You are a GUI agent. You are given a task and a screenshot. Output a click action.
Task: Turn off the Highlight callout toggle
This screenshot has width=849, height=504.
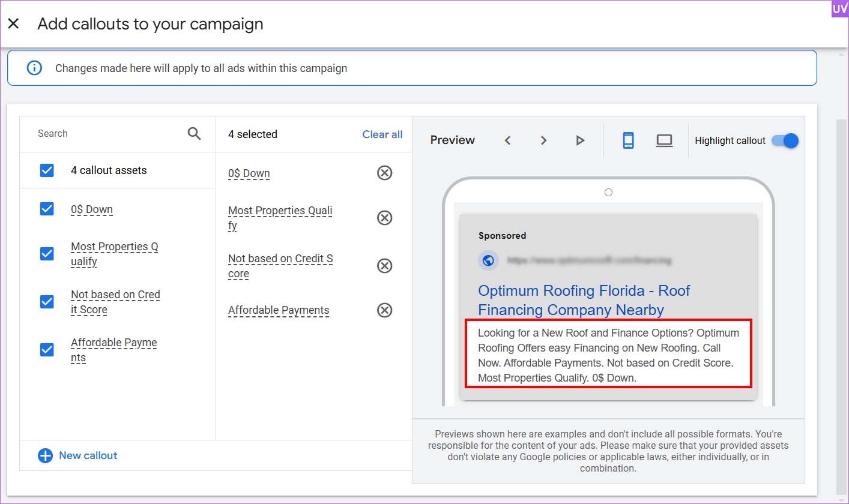(x=785, y=140)
